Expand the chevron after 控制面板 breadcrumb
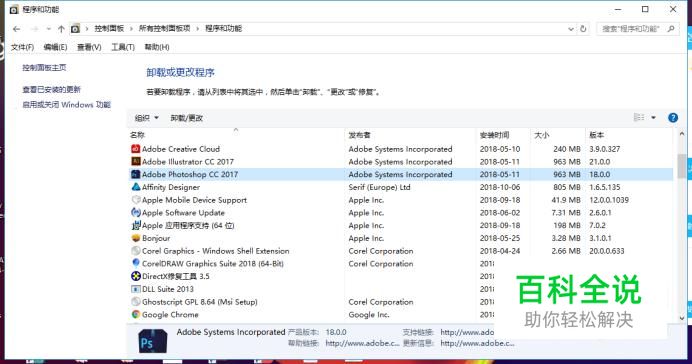 [x=132, y=29]
